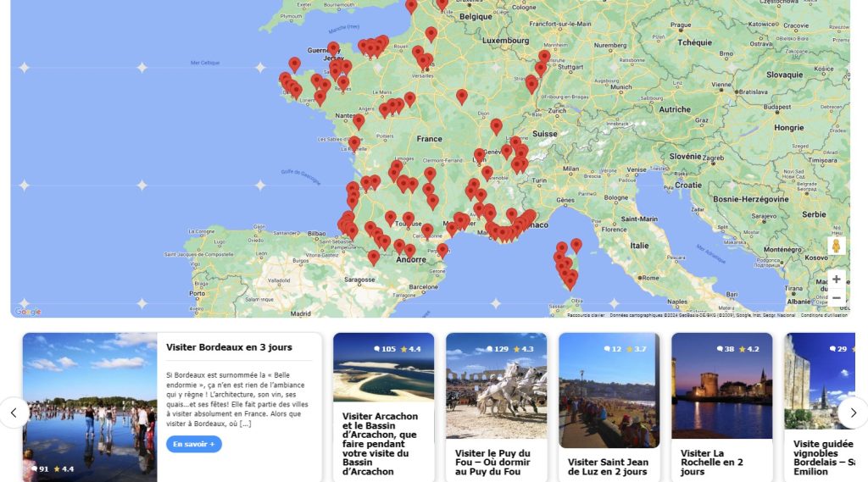The image size is (868, 482).
Task: Click the red pin on Guernsey and Jersey
Action: click(x=332, y=50)
